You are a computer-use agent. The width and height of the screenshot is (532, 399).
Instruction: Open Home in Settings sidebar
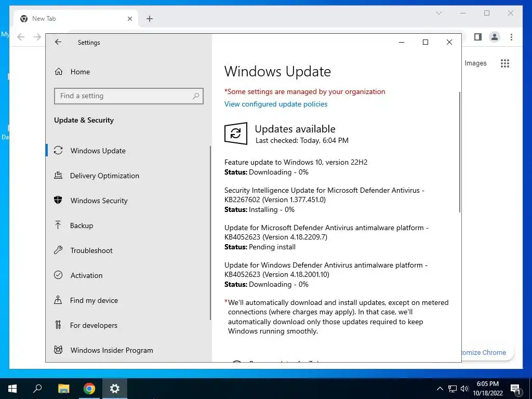[x=81, y=72]
